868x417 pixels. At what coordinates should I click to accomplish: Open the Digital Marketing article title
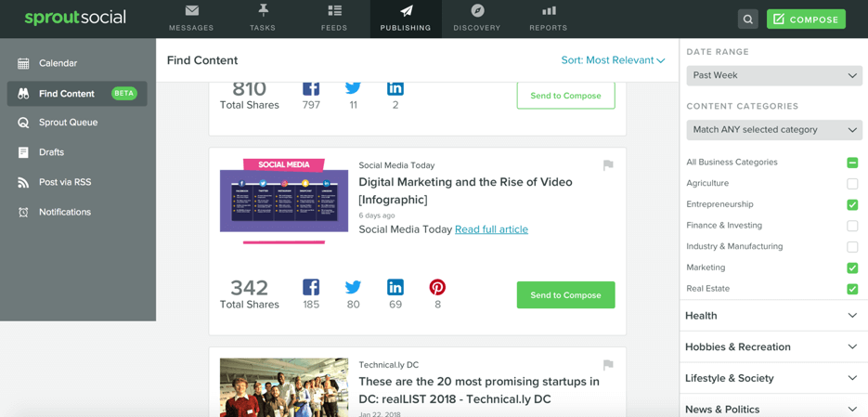pyautogui.click(x=465, y=190)
